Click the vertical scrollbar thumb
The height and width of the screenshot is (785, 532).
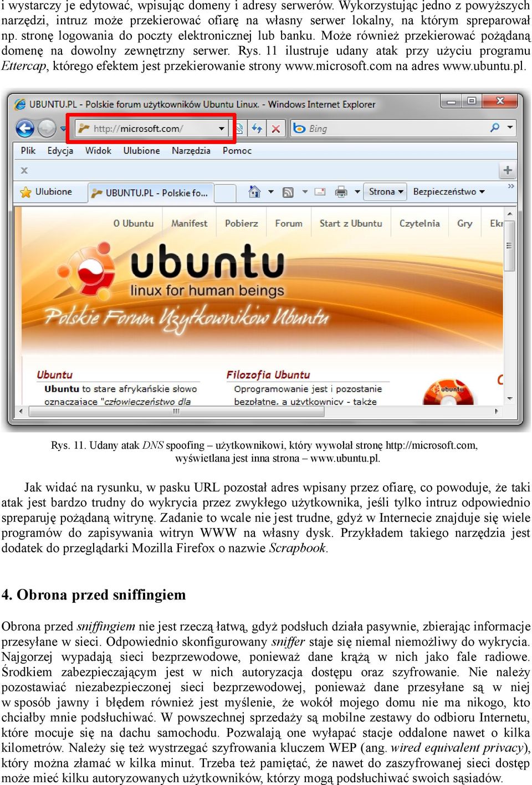tap(510, 245)
